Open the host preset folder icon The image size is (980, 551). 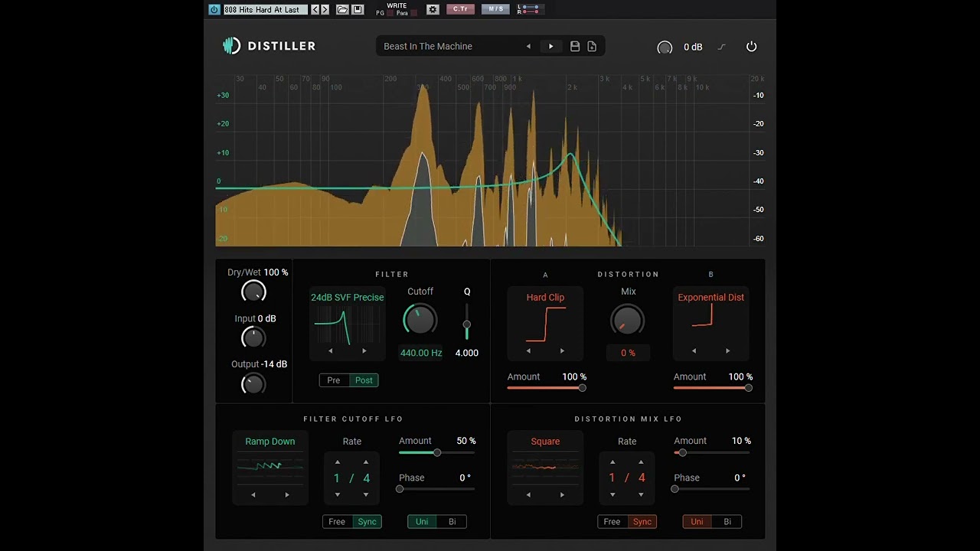coord(342,9)
